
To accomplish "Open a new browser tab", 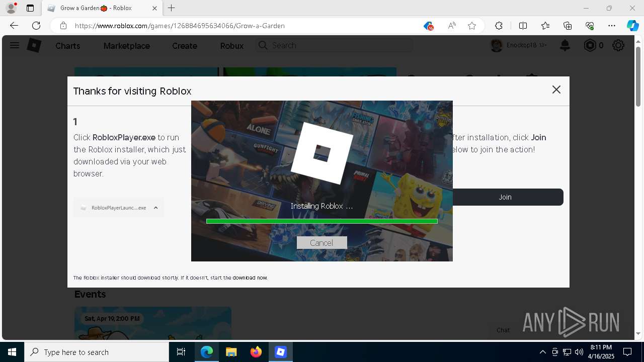I will pyautogui.click(x=172, y=8).
